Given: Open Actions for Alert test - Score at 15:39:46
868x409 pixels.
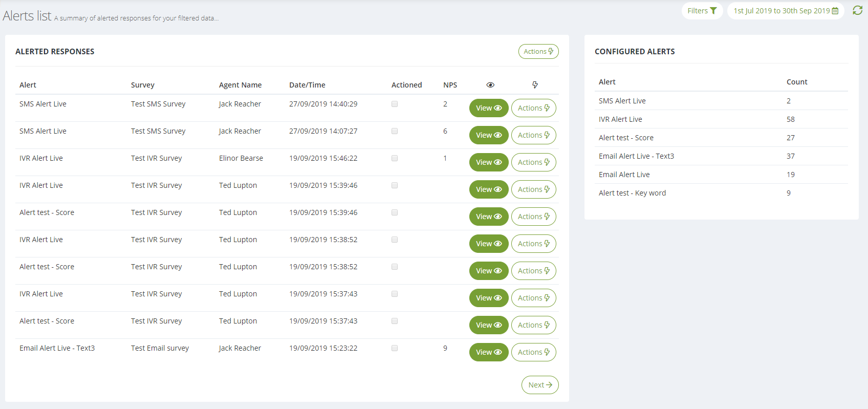Looking at the screenshot, I should coord(534,217).
